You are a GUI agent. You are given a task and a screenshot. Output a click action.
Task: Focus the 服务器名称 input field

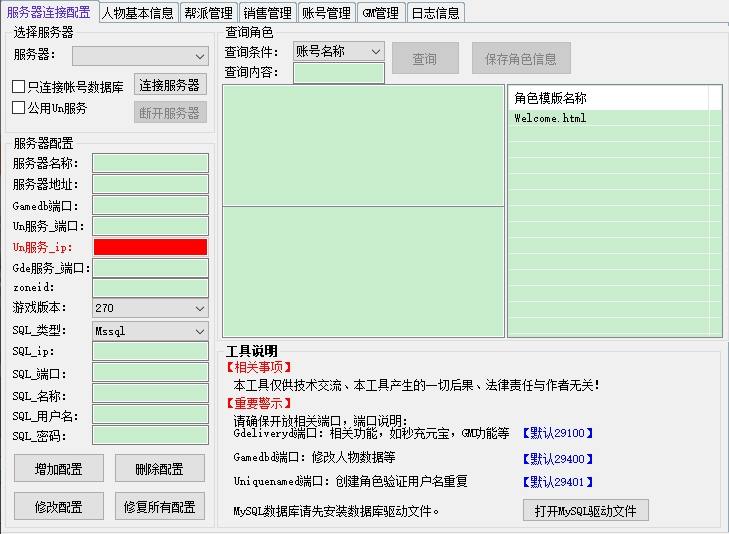coord(150,163)
